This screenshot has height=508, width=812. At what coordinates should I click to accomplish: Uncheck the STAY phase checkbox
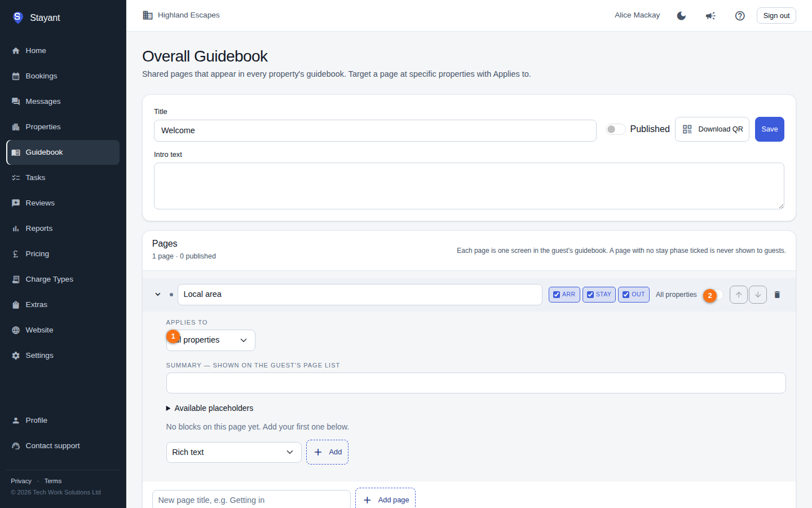coord(590,295)
